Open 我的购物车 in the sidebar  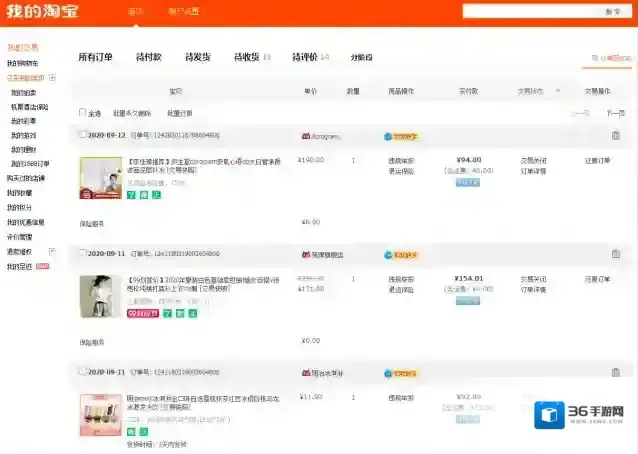[23, 63]
